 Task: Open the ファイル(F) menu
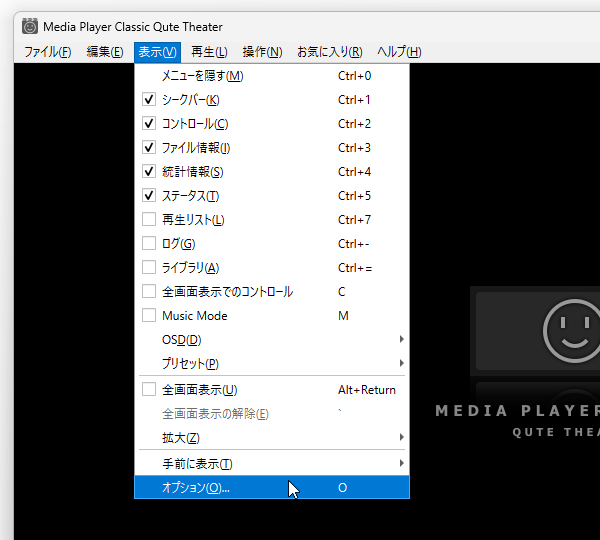click(x=48, y=52)
